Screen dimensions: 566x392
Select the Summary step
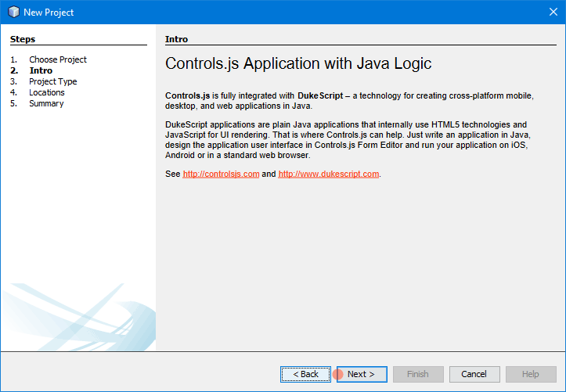[x=46, y=103]
